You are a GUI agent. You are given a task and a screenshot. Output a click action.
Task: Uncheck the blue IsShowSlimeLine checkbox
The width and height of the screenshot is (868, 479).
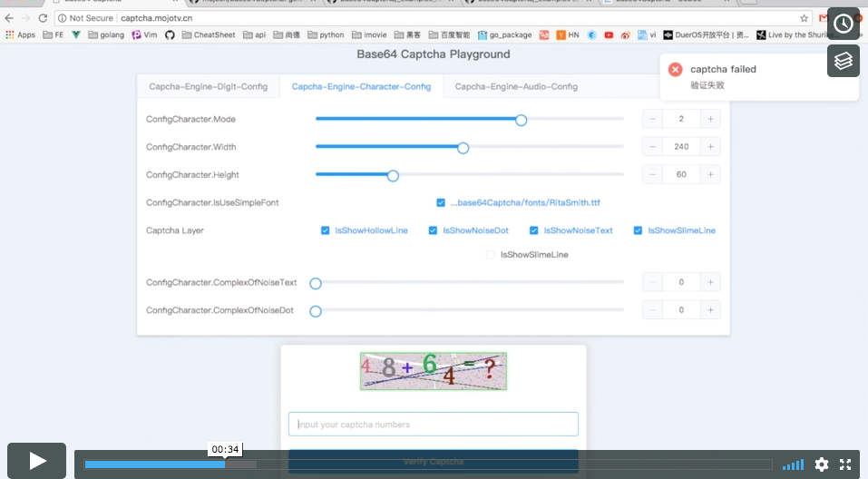(x=638, y=230)
